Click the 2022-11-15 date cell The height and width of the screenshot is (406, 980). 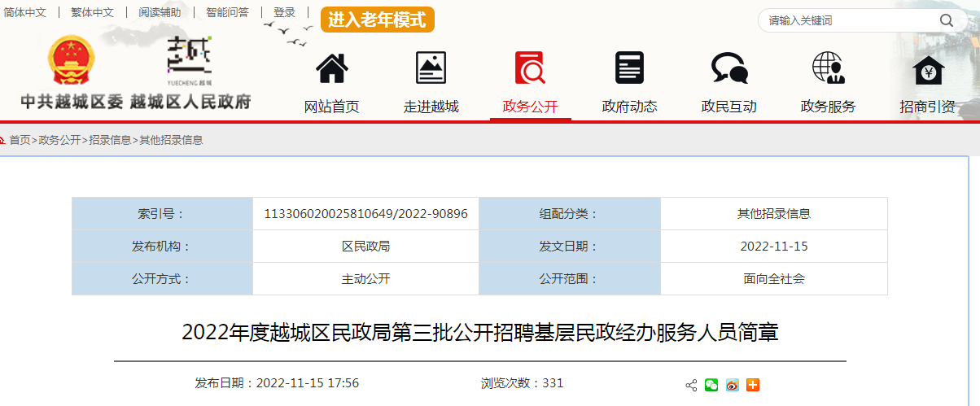pyautogui.click(x=774, y=247)
